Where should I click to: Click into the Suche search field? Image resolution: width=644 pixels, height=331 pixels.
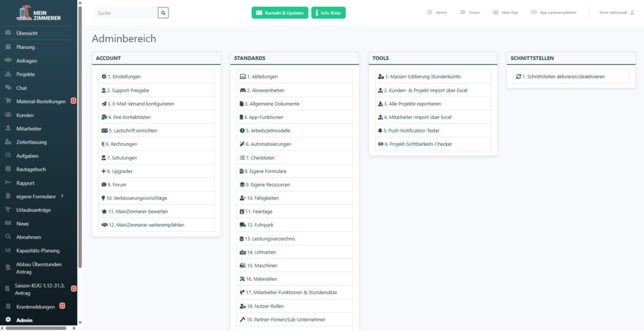coord(126,13)
